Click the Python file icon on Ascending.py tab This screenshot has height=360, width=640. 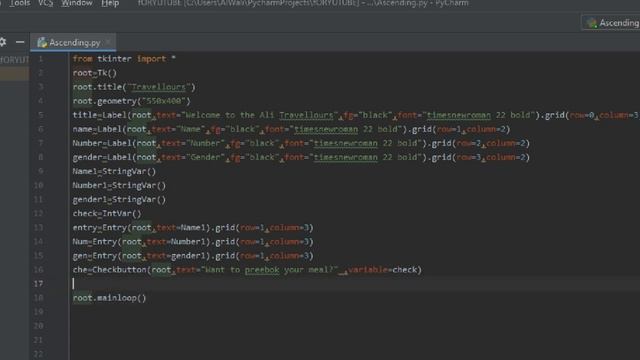click(42, 42)
